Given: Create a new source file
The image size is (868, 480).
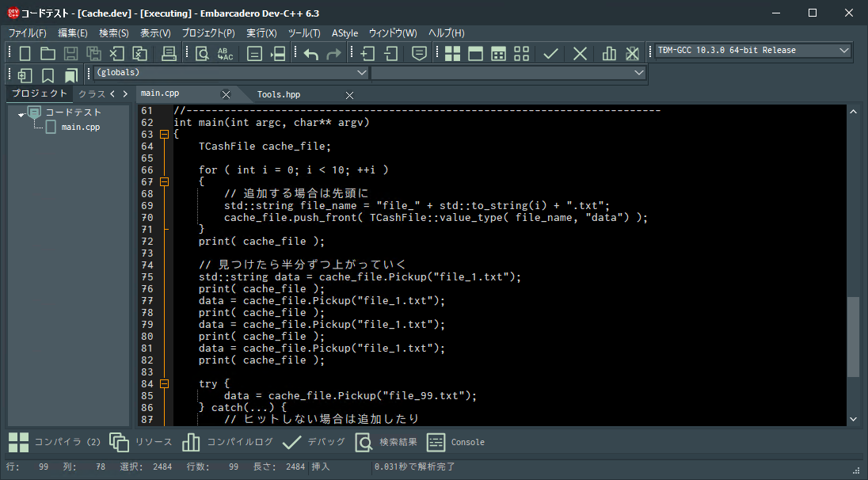Looking at the screenshot, I should (24, 53).
